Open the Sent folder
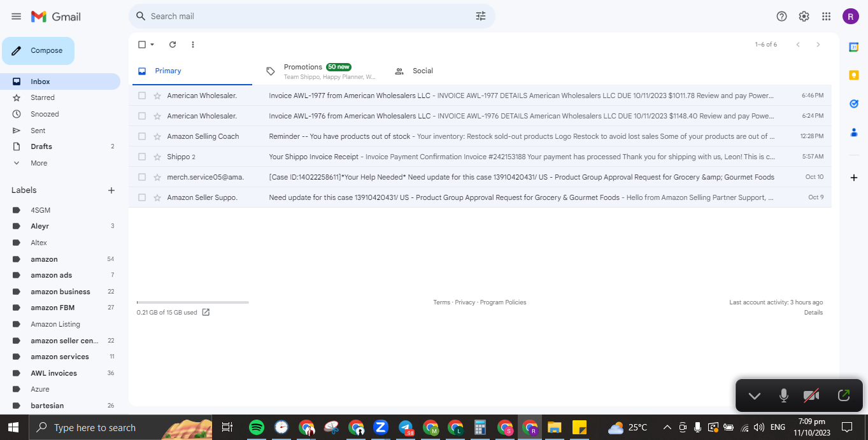The width and height of the screenshot is (868, 440). 60,131
